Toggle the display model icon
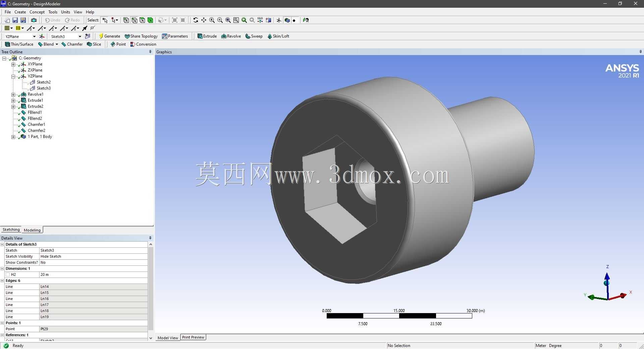 [x=287, y=20]
